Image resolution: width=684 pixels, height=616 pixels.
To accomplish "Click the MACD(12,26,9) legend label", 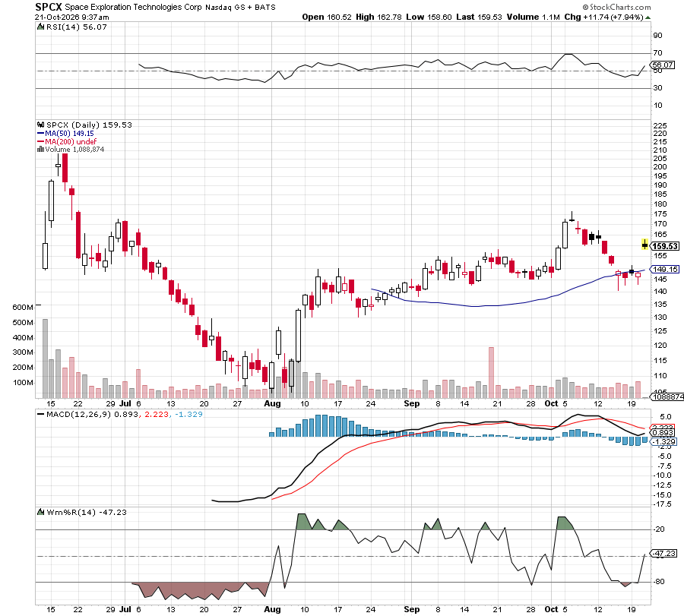I will (x=79, y=414).
